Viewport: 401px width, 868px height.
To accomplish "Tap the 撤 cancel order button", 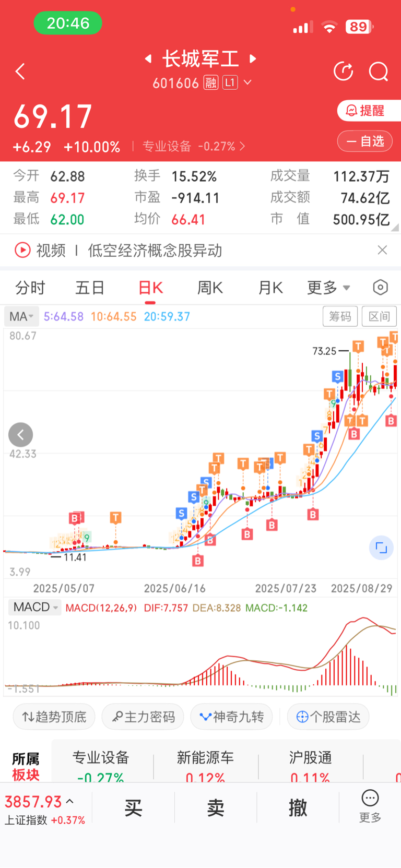I will pos(298,808).
